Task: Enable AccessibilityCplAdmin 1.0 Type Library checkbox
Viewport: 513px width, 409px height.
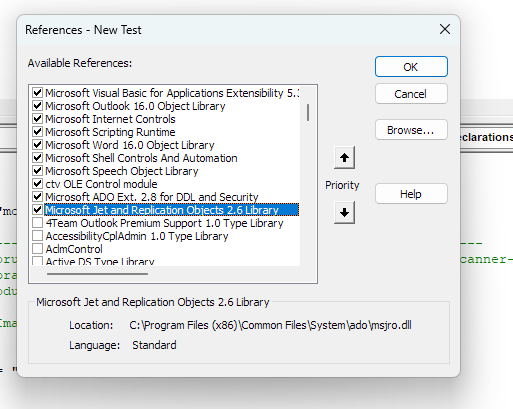Action: [x=37, y=236]
